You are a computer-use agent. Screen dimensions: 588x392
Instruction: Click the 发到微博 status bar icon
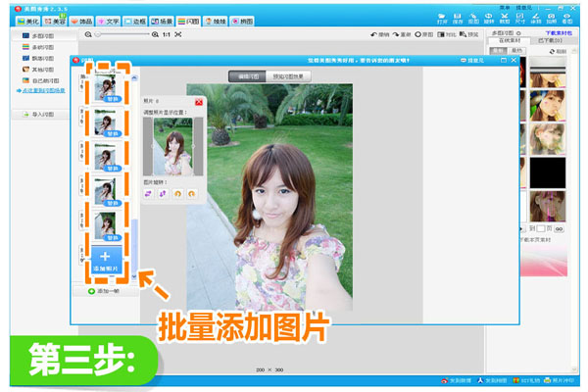pos(457,380)
